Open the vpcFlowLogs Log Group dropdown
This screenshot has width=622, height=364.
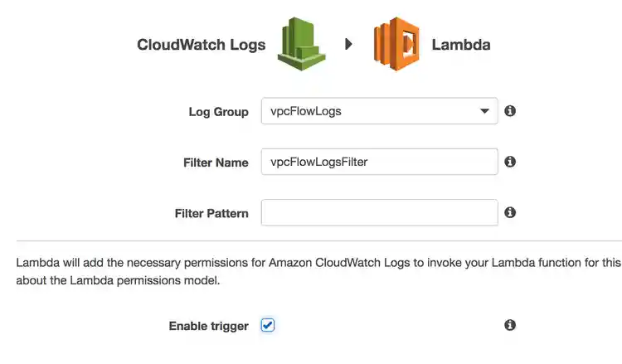(379, 111)
